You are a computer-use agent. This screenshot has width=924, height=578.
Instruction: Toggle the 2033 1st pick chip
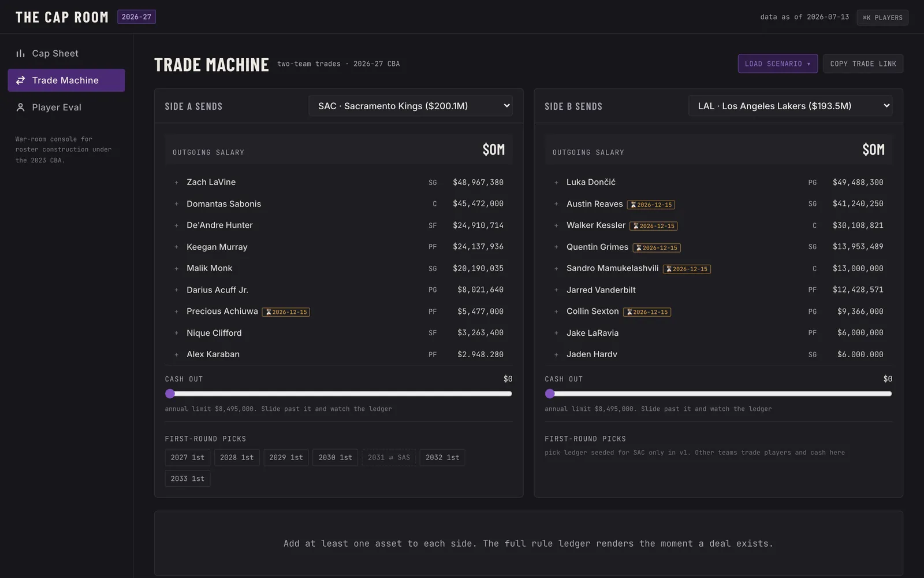[188, 479]
